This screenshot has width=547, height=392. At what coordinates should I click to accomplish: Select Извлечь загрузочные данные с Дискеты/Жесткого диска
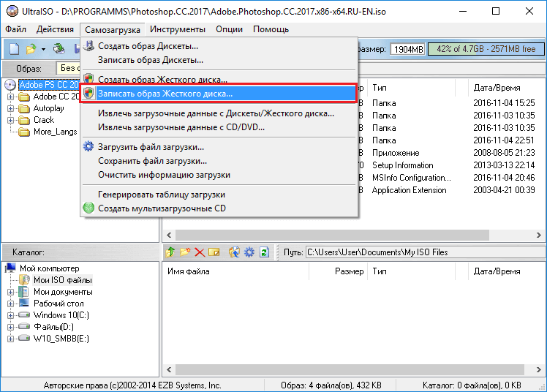219,113
